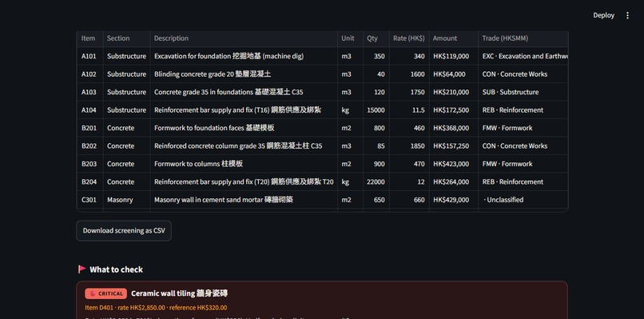Click the Ceramic wall tiling card title
This screenshot has width=644, height=319.
click(180, 293)
